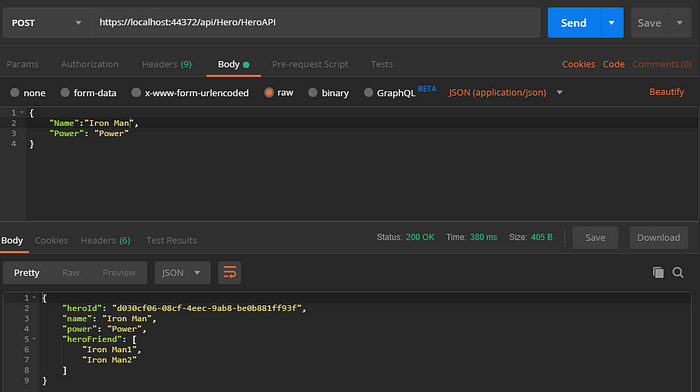This screenshot has height=392, width=700.
Task: Collapse response JSON root at line 1
Action: click(x=34, y=298)
